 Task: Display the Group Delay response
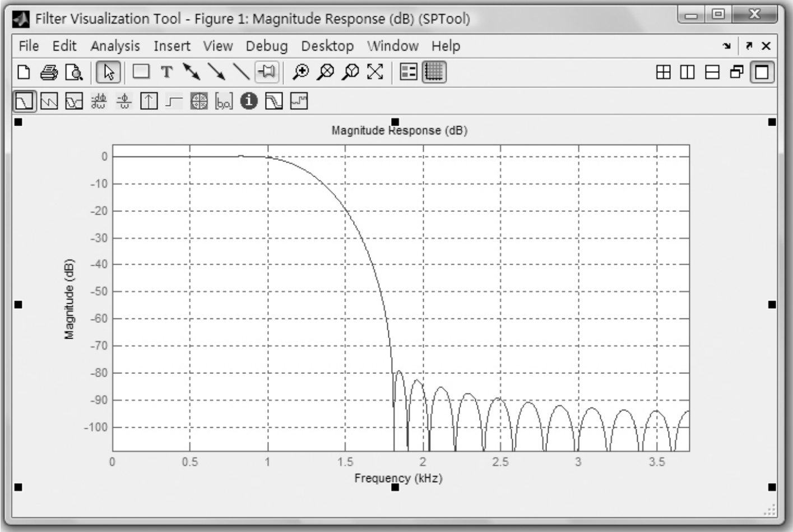(99, 101)
